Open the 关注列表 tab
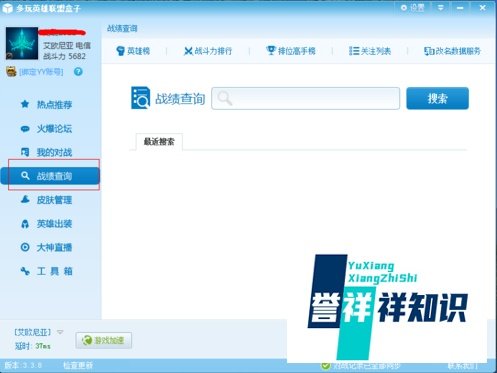Screen dimensions: 497x373 370,51
